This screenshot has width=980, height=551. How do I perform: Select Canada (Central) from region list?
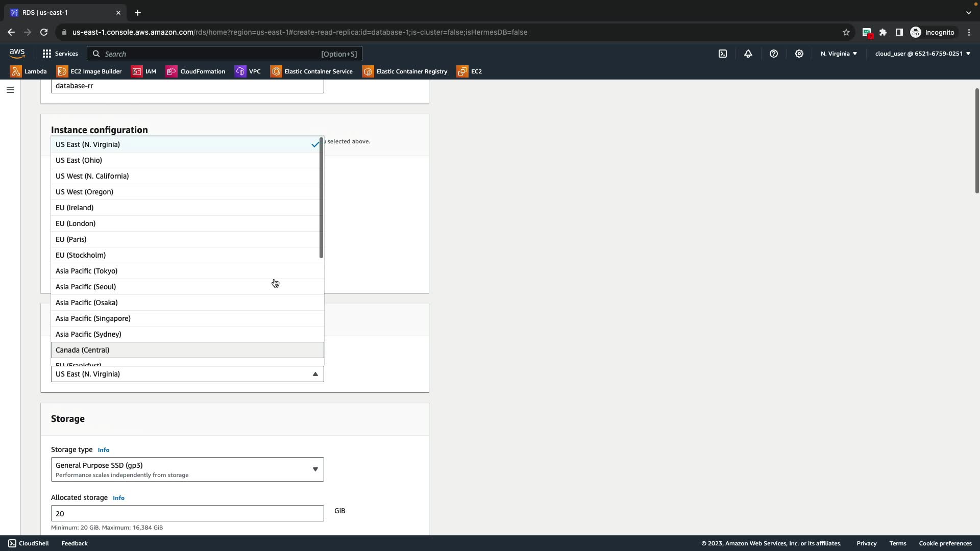pyautogui.click(x=187, y=350)
